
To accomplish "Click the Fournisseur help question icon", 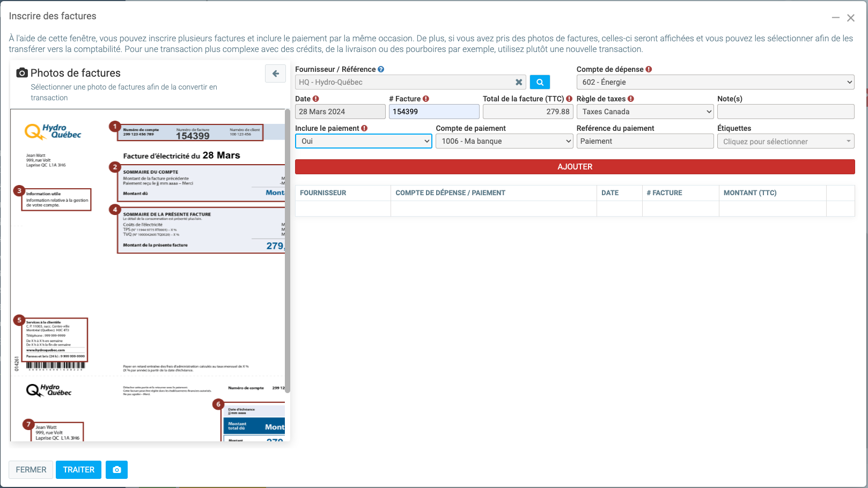I will (381, 69).
